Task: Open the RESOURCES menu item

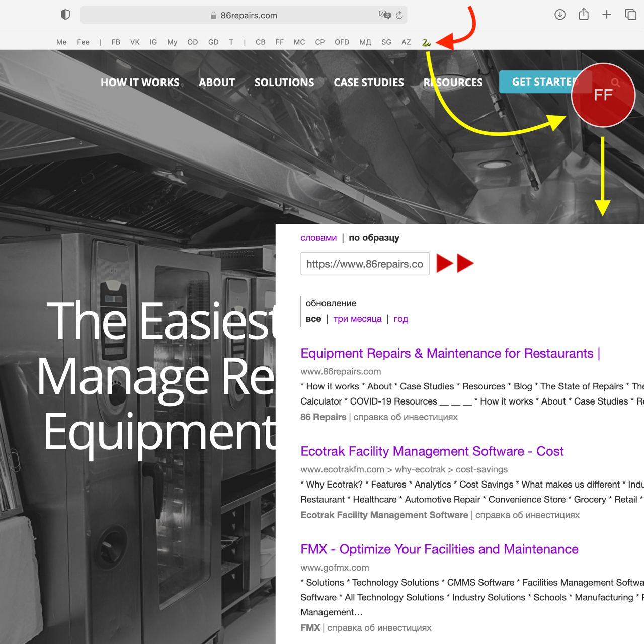Action: point(453,83)
